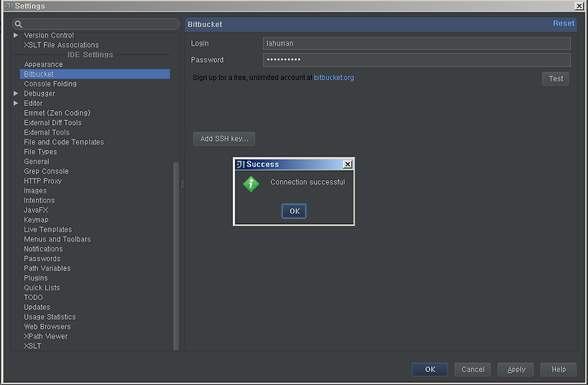Open Usage Statistics settings

(50, 317)
